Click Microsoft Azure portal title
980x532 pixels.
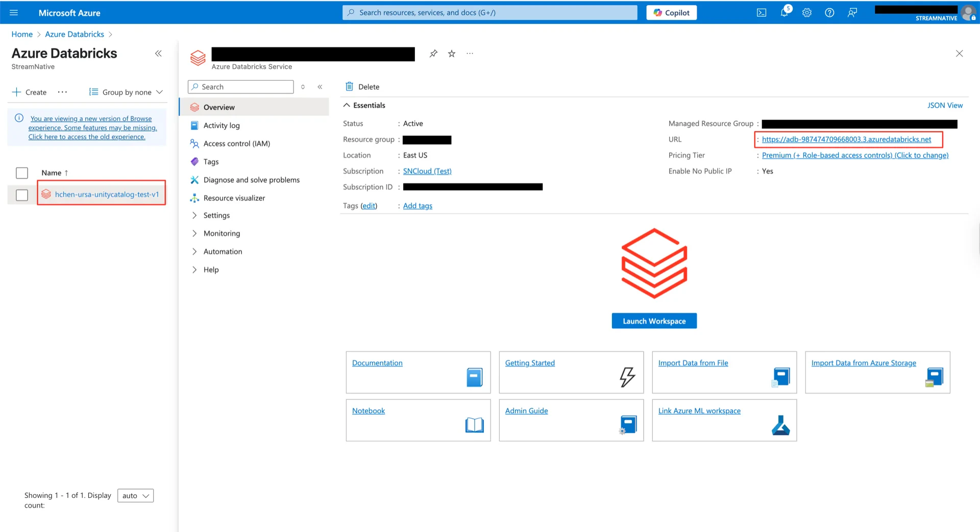69,13
